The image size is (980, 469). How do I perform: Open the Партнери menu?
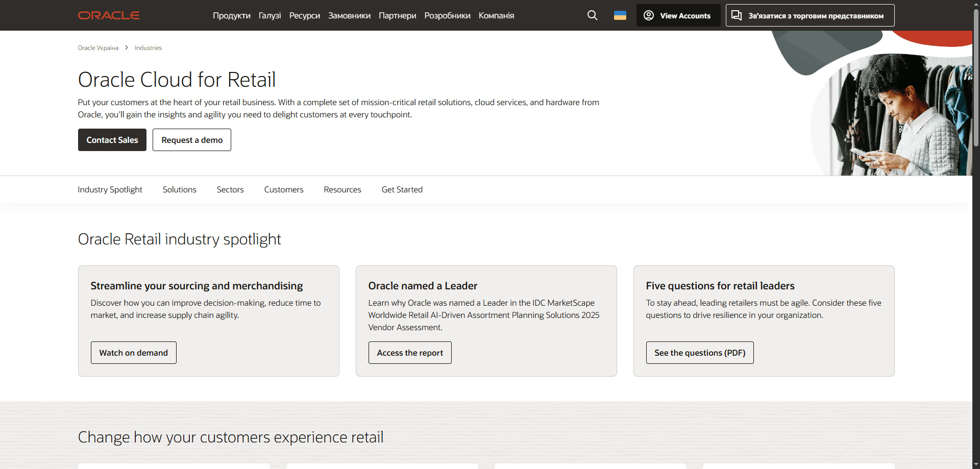coord(398,15)
